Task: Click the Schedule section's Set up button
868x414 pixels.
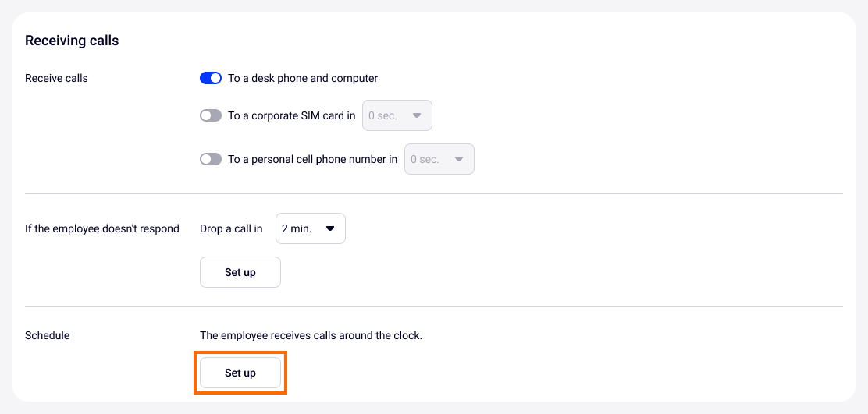Action: coord(240,373)
